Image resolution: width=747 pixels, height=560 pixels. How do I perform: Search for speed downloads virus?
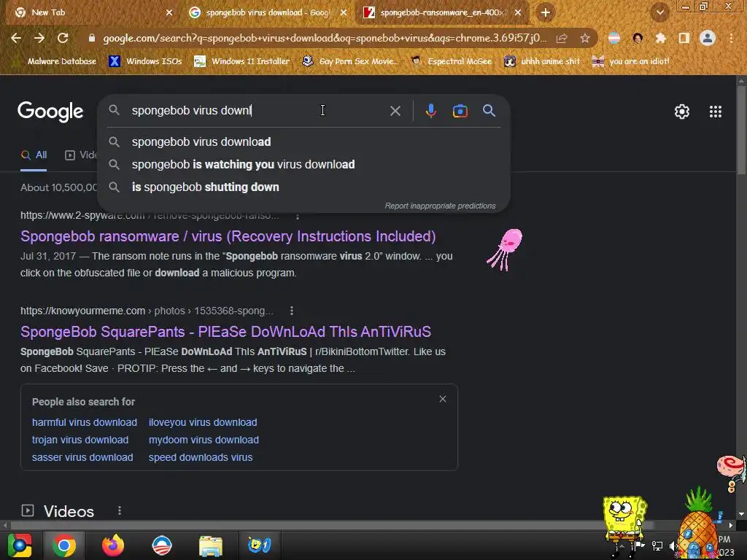[201, 458]
